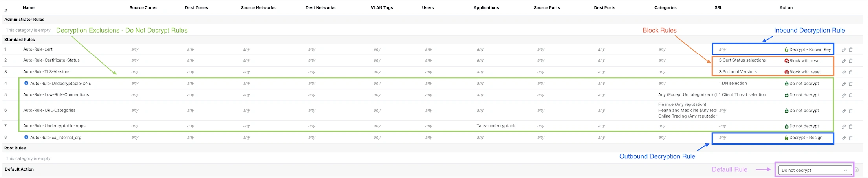Click the info icon beside Auto-Rule-ca_internal_org

pos(26,137)
